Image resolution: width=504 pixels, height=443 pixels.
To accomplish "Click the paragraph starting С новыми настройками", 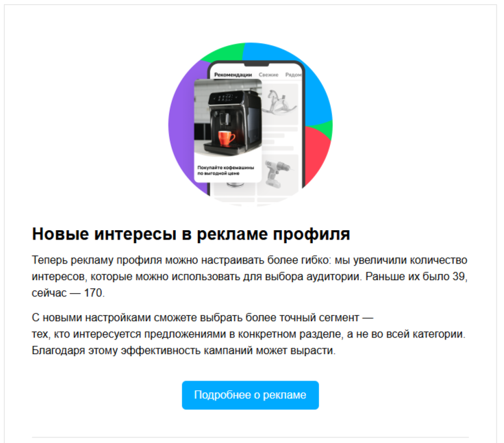I will (x=249, y=333).
